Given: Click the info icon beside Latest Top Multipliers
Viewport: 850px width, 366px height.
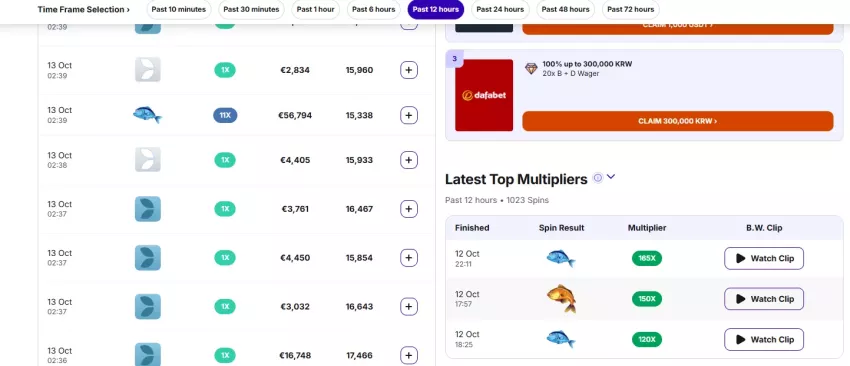Looking at the screenshot, I should pyautogui.click(x=597, y=178).
